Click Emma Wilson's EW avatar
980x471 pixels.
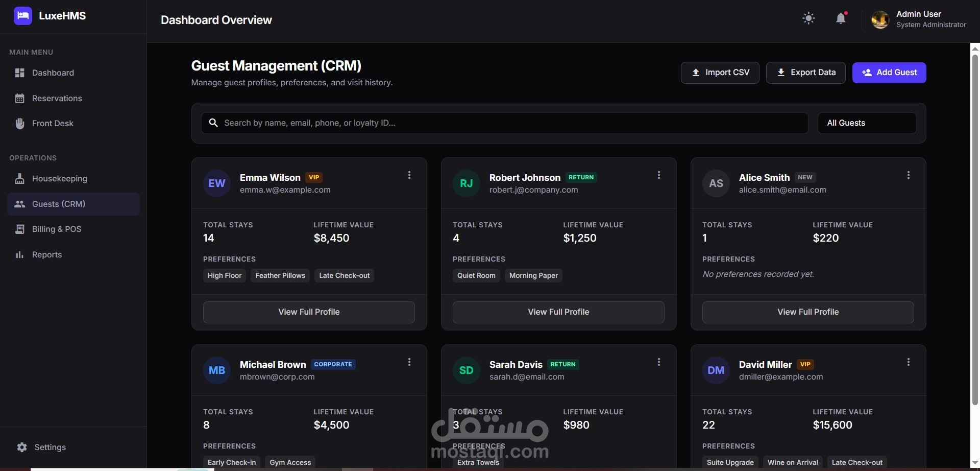(217, 183)
